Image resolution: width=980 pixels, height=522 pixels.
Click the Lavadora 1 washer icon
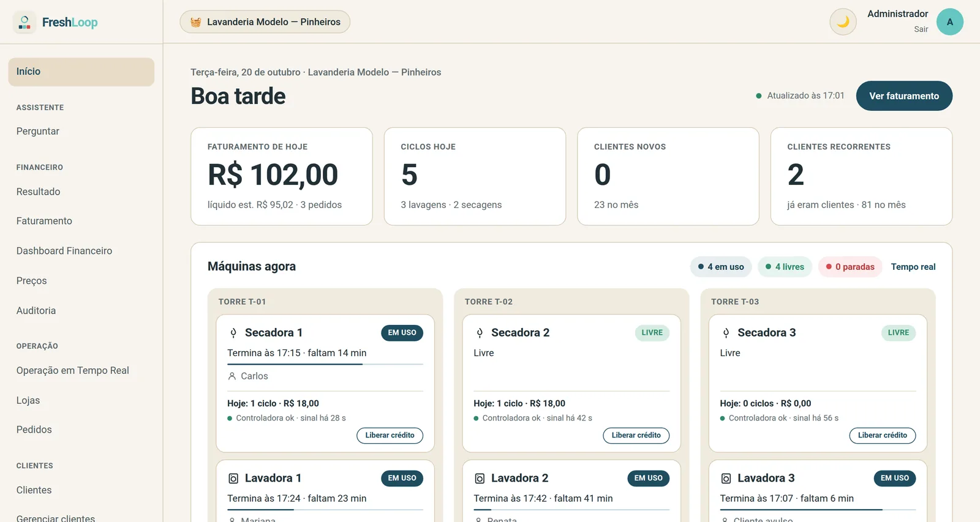(x=233, y=479)
